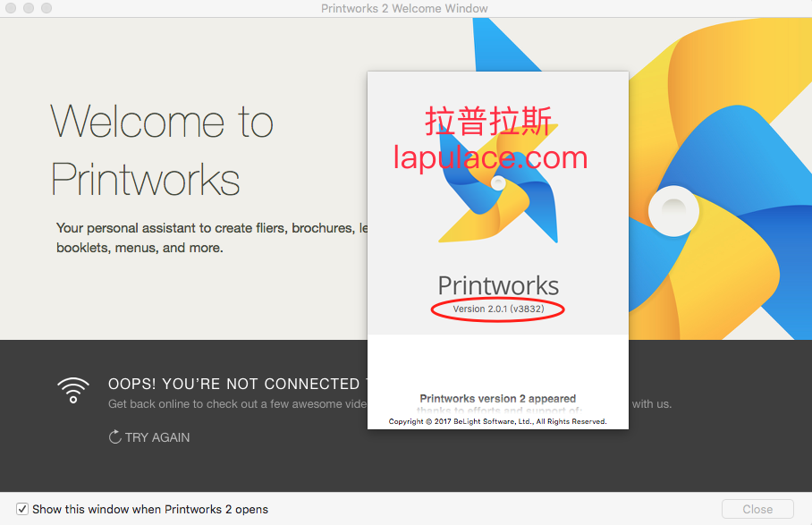This screenshot has height=525, width=812.
Task: Click the TRY AGAIN reload link
Action: click(149, 437)
